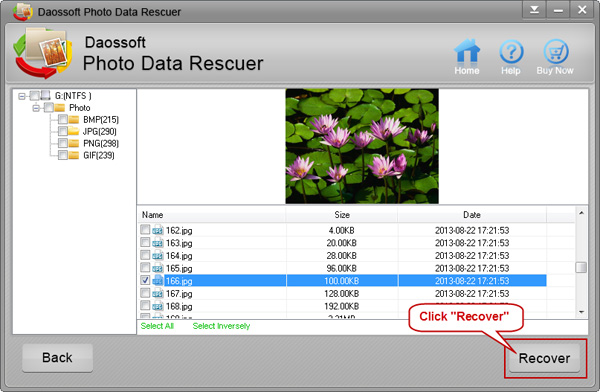Click the water lily preview image
The height and width of the screenshot is (392, 600).
click(x=362, y=146)
